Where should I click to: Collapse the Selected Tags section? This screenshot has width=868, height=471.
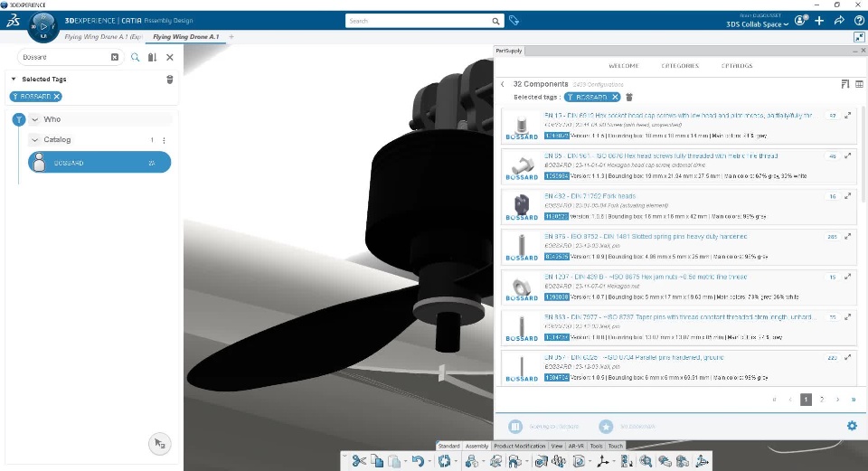tap(14, 80)
